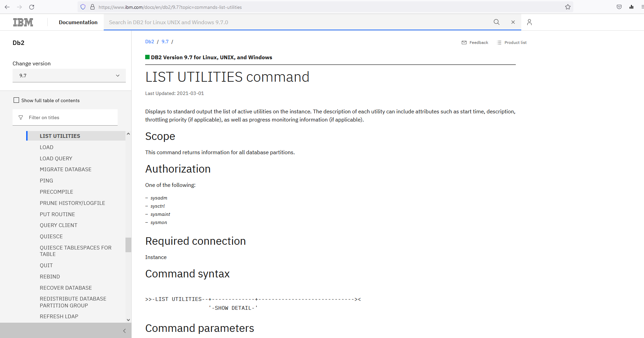Screen dimensions: 644x338
Task: Switch to the Documentation tab
Action: [78, 22]
